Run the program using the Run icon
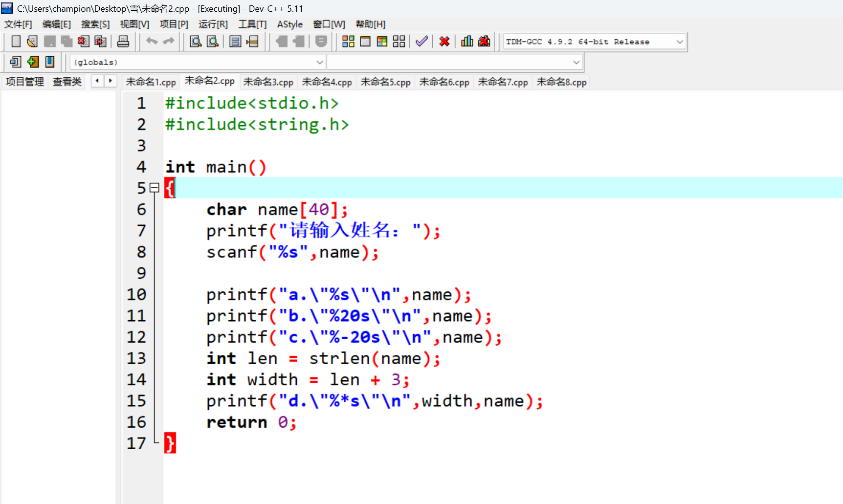The image size is (843, 504). (365, 42)
